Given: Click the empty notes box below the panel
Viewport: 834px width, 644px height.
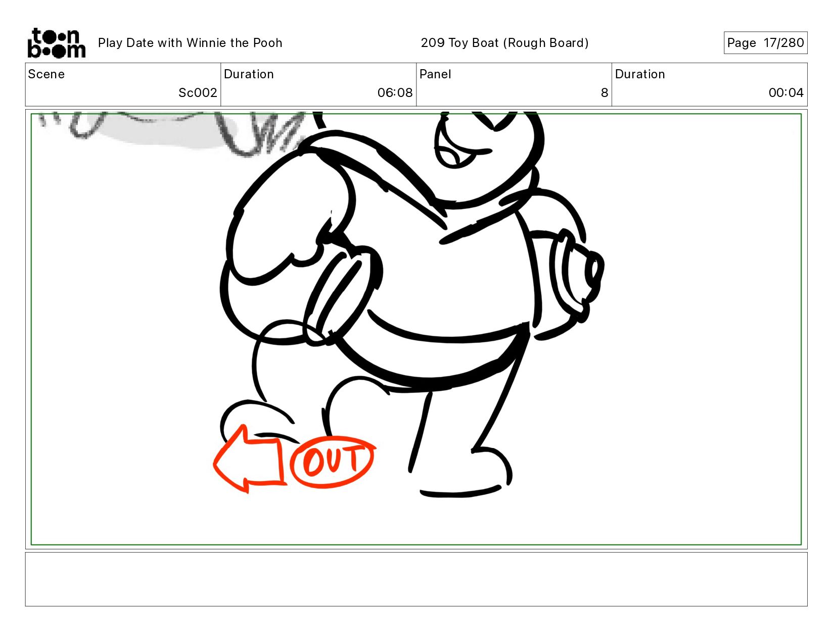Looking at the screenshot, I should [416, 579].
